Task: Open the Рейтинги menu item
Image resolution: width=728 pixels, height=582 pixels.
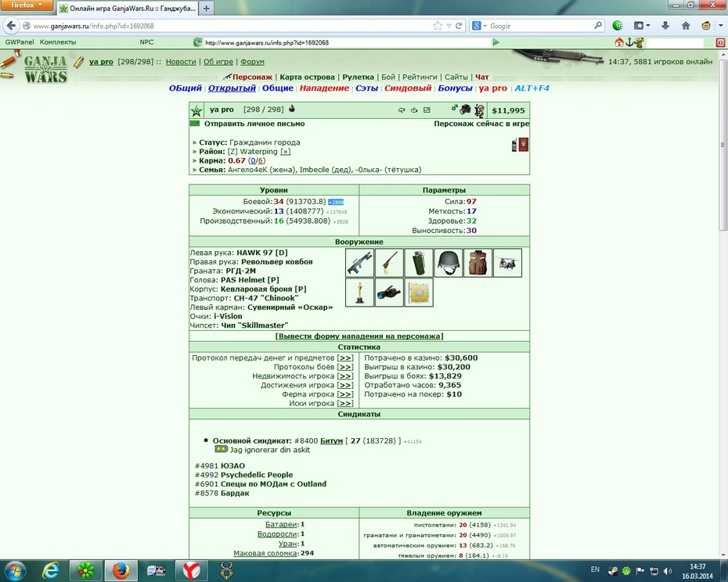Action: tap(420, 77)
